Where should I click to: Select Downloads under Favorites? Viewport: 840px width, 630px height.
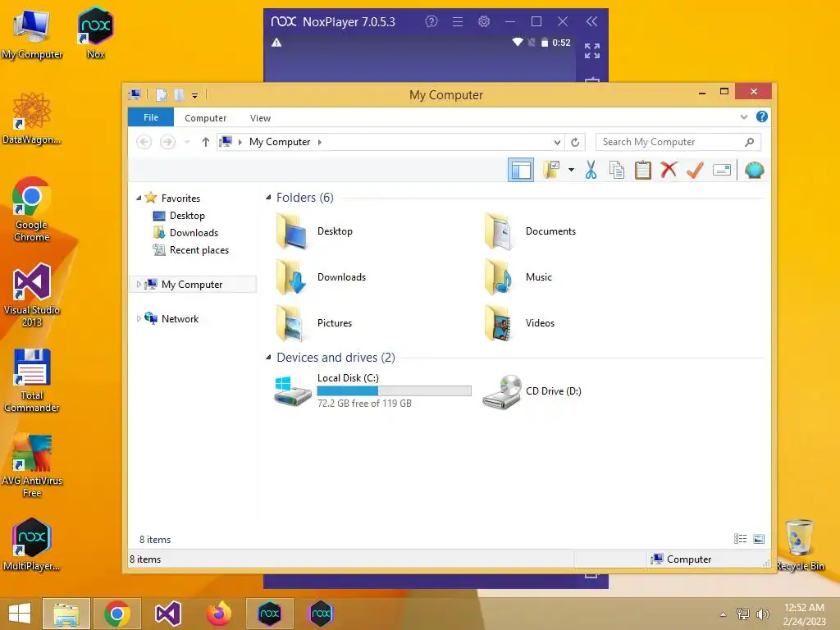tap(194, 232)
